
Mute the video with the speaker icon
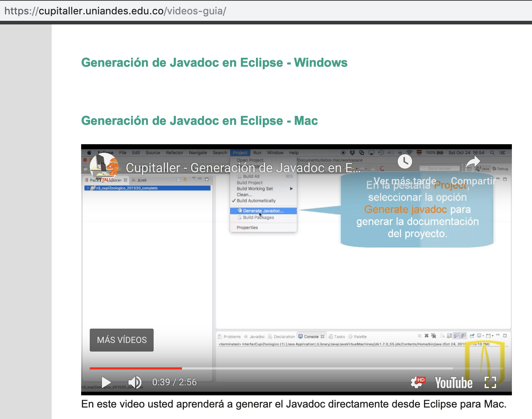pos(135,382)
